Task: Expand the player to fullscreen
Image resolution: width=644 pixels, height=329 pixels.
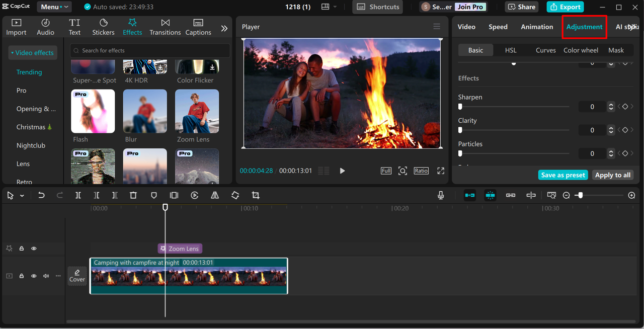Action: [441, 171]
